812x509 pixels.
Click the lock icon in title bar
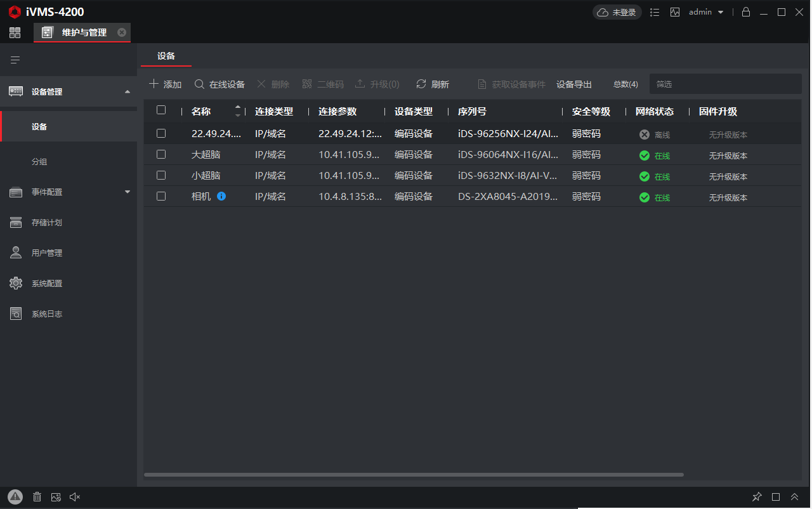(746, 12)
